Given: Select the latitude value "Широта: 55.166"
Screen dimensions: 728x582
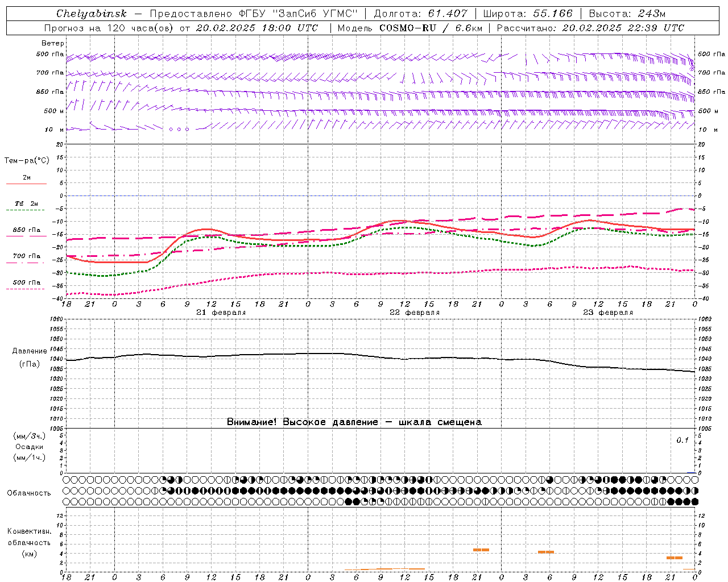Looking at the screenshot, I should (527, 14).
